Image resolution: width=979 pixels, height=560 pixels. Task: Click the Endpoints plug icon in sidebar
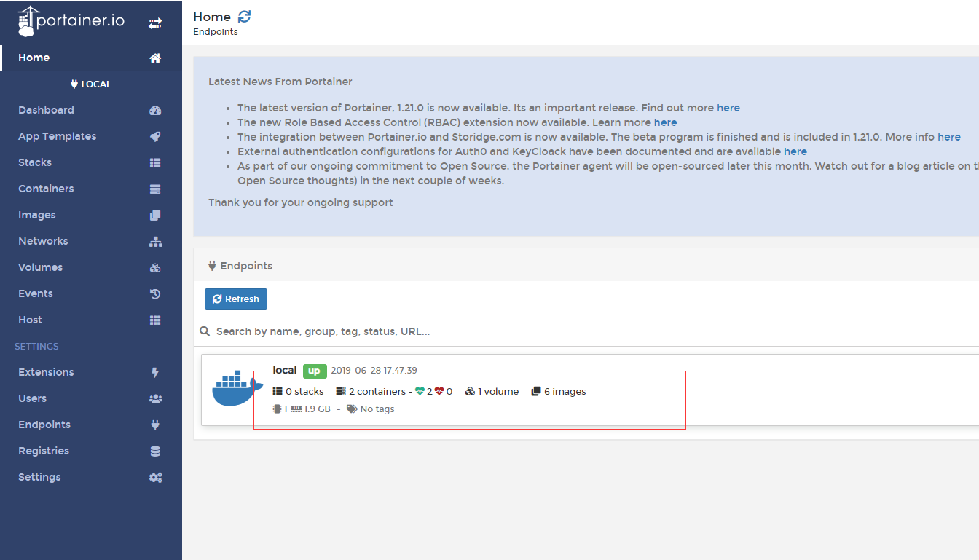(x=154, y=425)
